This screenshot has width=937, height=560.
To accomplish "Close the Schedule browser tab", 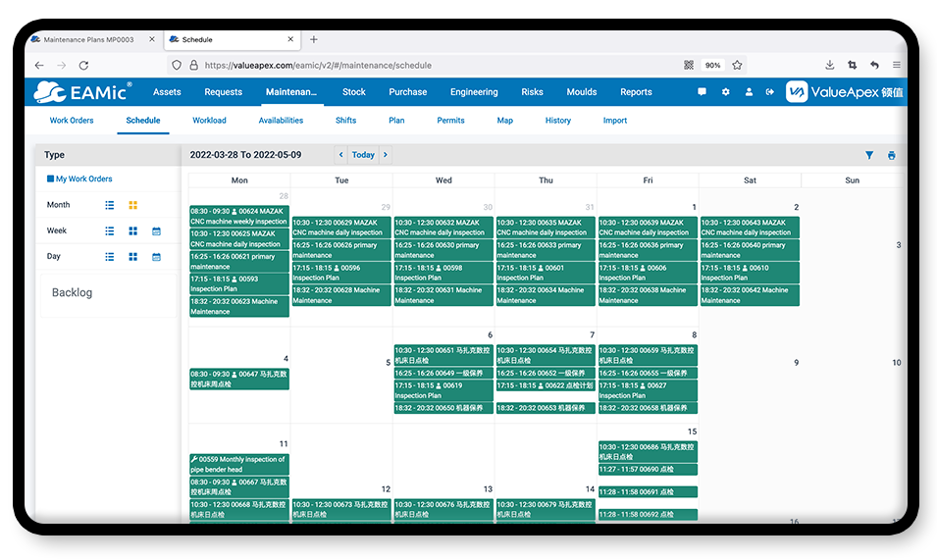I will click(x=290, y=39).
